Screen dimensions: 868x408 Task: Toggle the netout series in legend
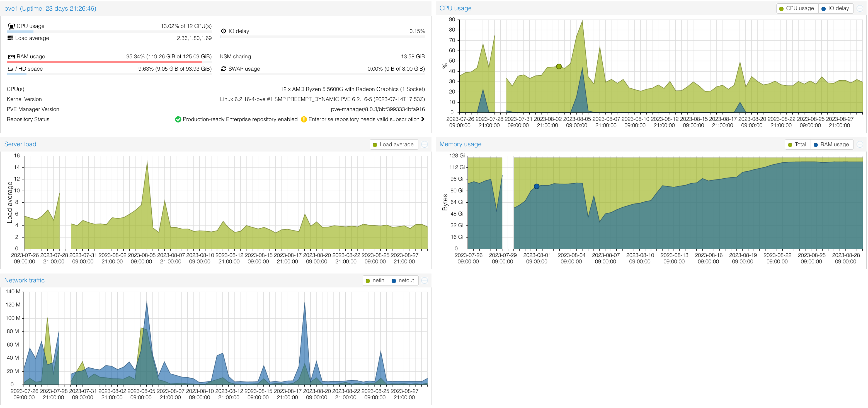click(x=403, y=280)
